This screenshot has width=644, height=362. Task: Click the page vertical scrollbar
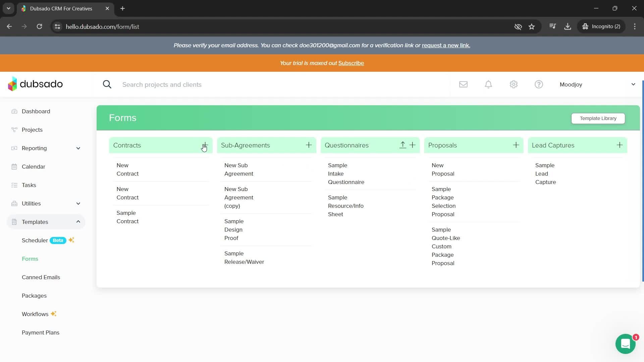coord(643,181)
